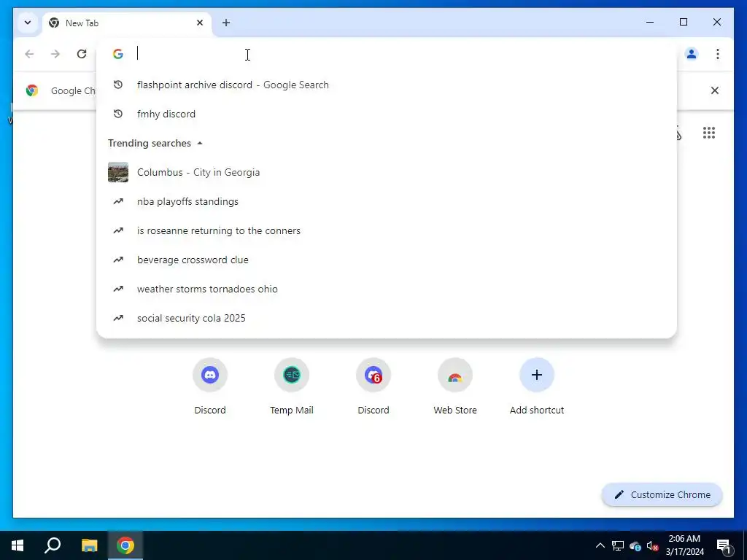Click the Customize Chrome button
This screenshot has width=747, height=560.
(662, 495)
